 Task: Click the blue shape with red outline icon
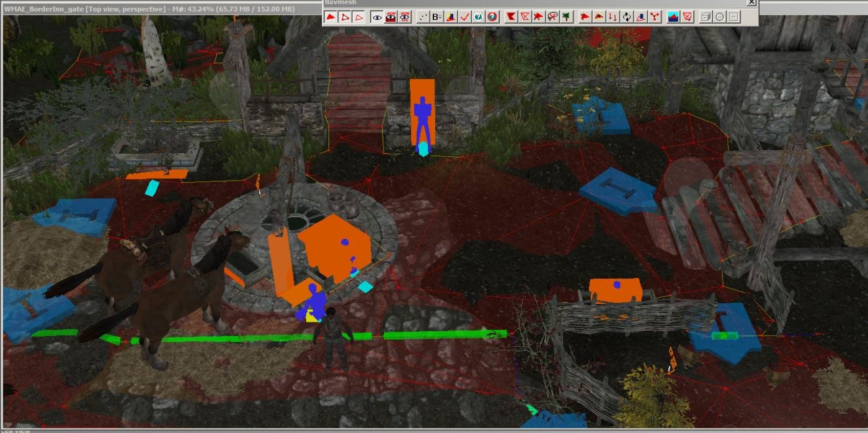pos(640,17)
